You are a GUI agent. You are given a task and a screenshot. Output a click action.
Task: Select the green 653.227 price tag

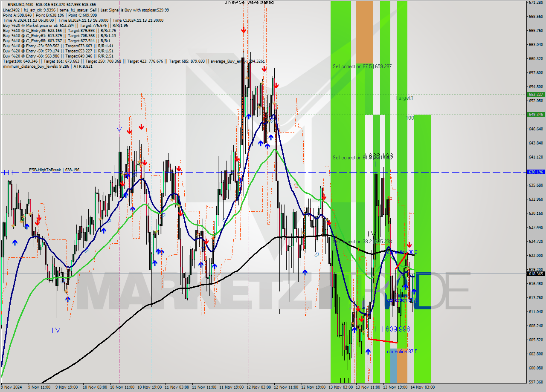pyautogui.click(x=536, y=95)
